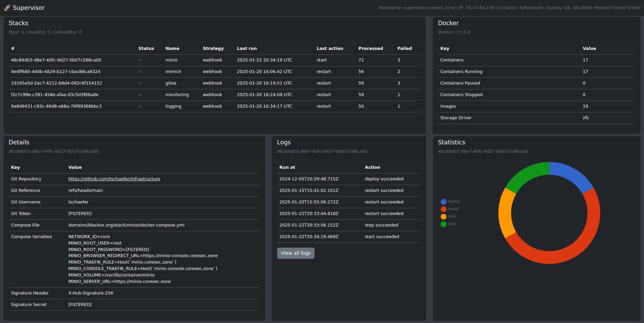The width and height of the screenshot is (644, 323).
Task: Click the rocket icon beside Supervisor
Action: click(7, 8)
